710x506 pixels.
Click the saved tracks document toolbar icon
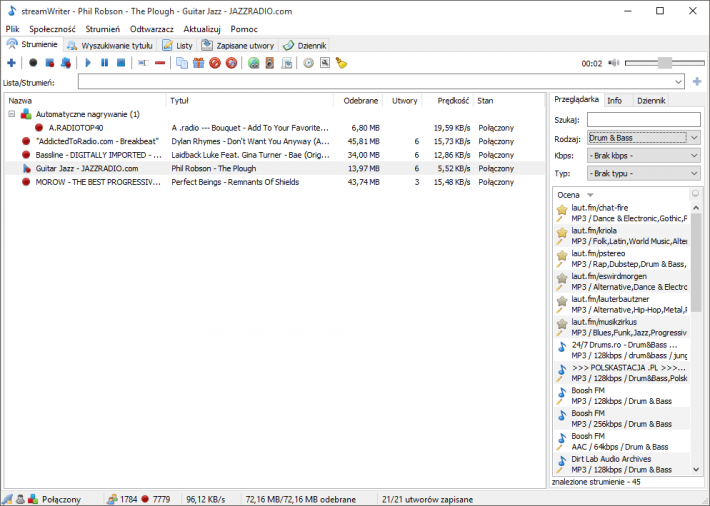(x=287, y=63)
